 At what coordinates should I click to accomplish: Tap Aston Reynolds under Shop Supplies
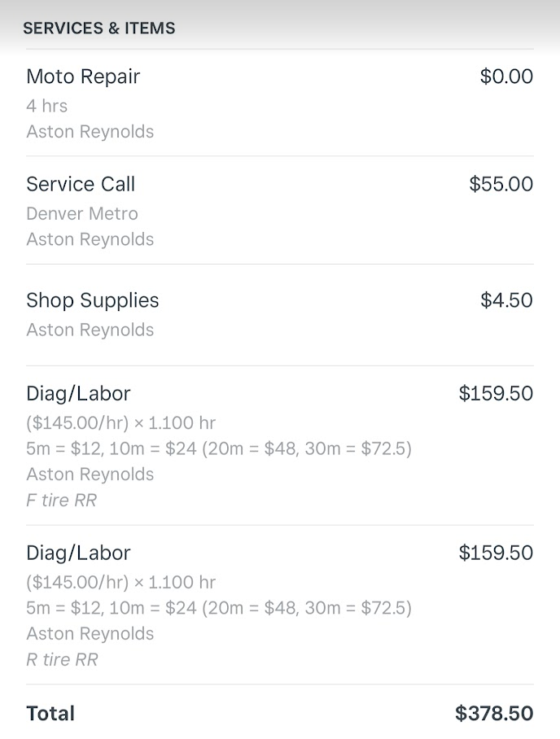(90, 330)
